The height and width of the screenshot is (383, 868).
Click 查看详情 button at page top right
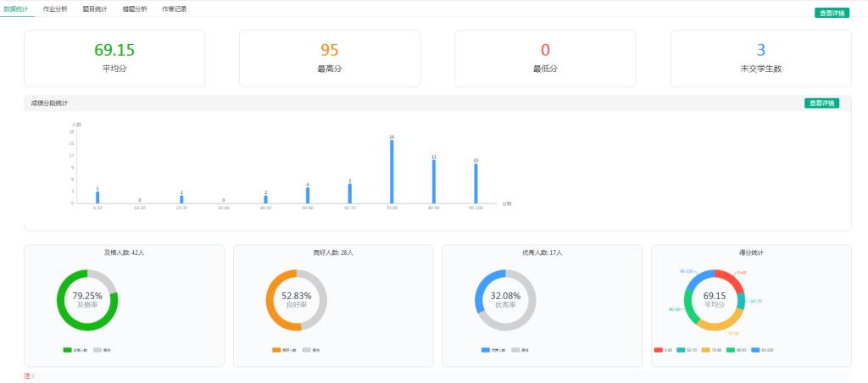click(832, 13)
